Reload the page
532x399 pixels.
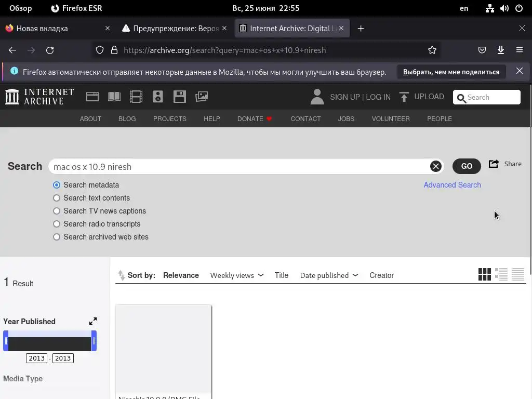coord(50,50)
